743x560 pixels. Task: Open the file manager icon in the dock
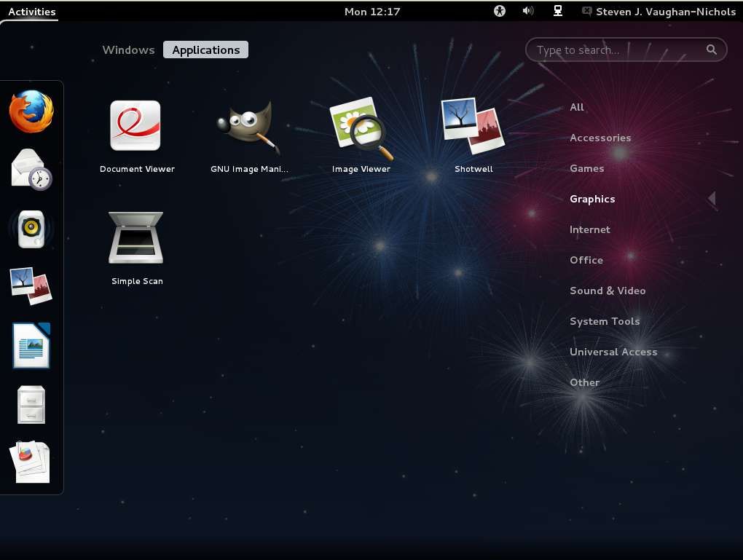click(31, 404)
